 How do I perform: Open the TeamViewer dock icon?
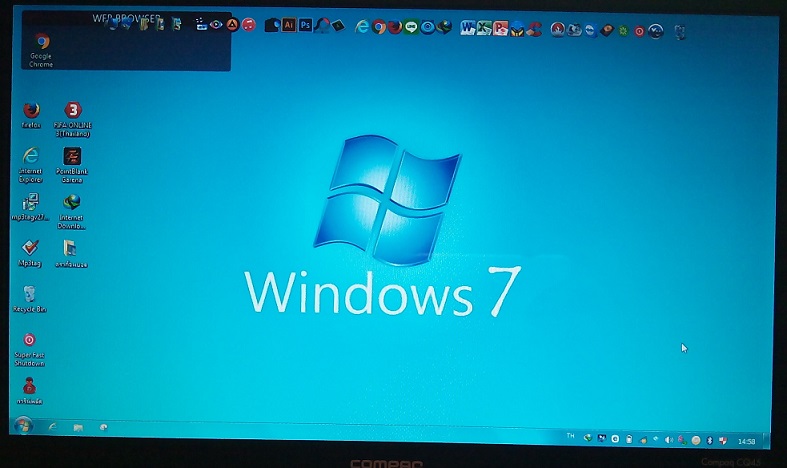click(x=591, y=31)
